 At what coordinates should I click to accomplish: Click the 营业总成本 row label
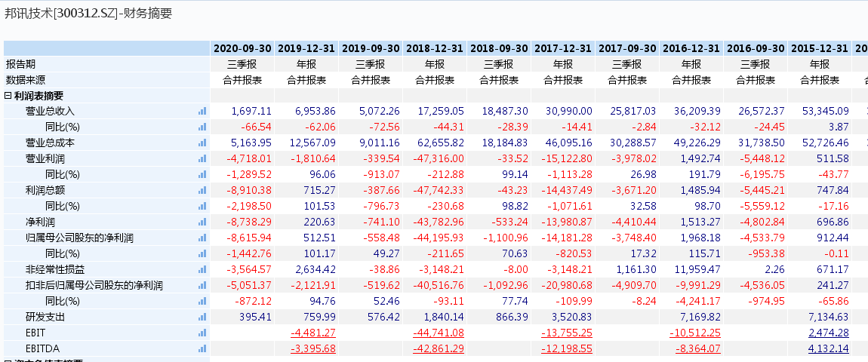50,143
